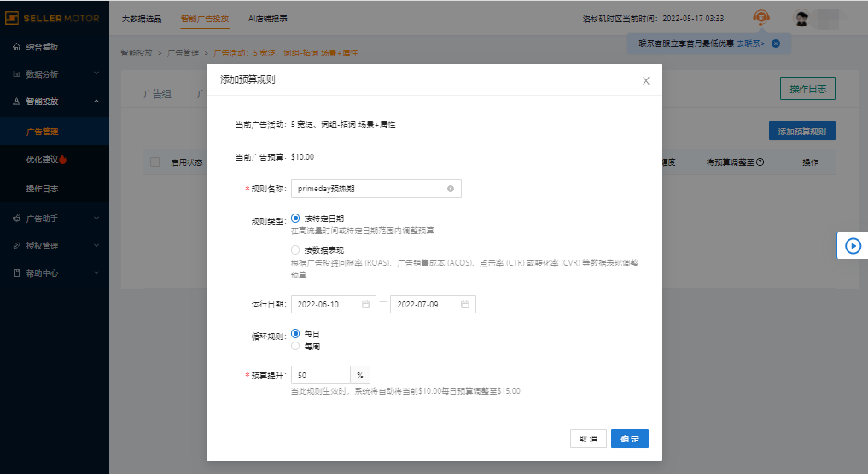Open calendar for start date 2022-06-10
This screenshot has width=868, height=474.
click(x=366, y=304)
